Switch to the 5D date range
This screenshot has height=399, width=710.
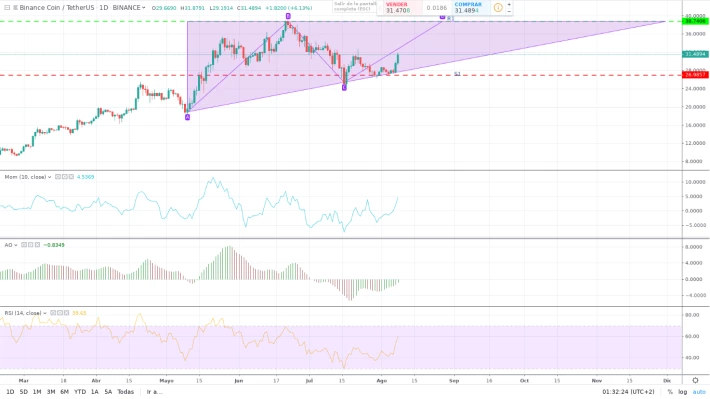pyautogui.click(x=24, y=392)
